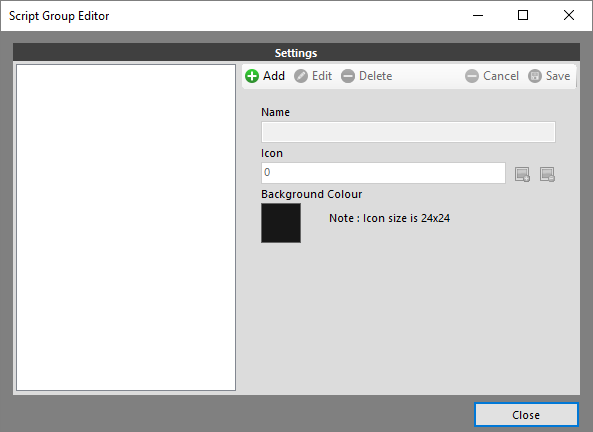The image size is (593, 432).
Task: Remove the icon image with remove-image button
Action: coord(547,174)
